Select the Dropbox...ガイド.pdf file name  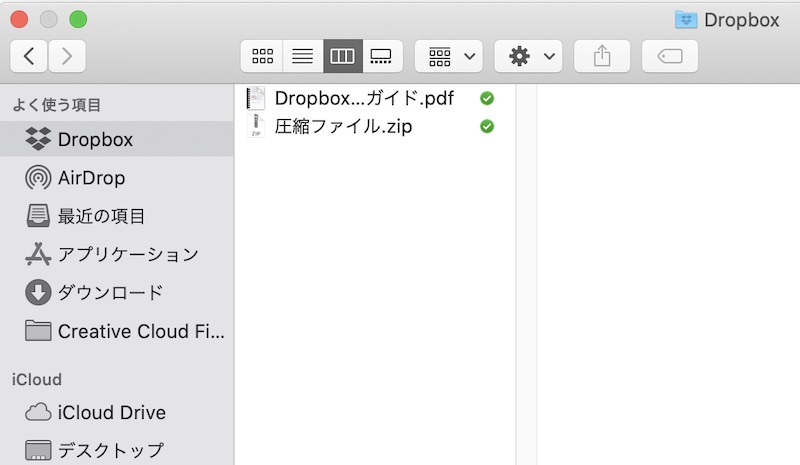(364, 98)
